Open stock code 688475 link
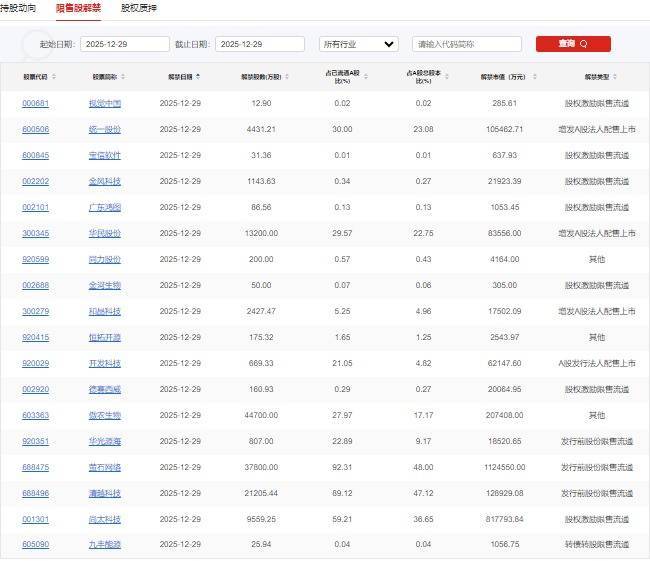Viewport: 650px width, 561px height. tap(35, 467)
